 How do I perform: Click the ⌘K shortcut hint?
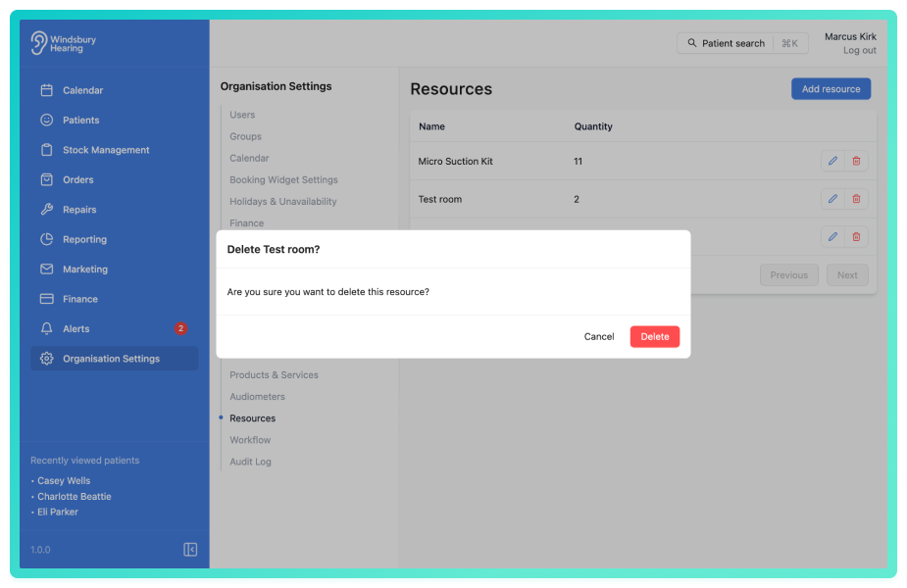789,43
